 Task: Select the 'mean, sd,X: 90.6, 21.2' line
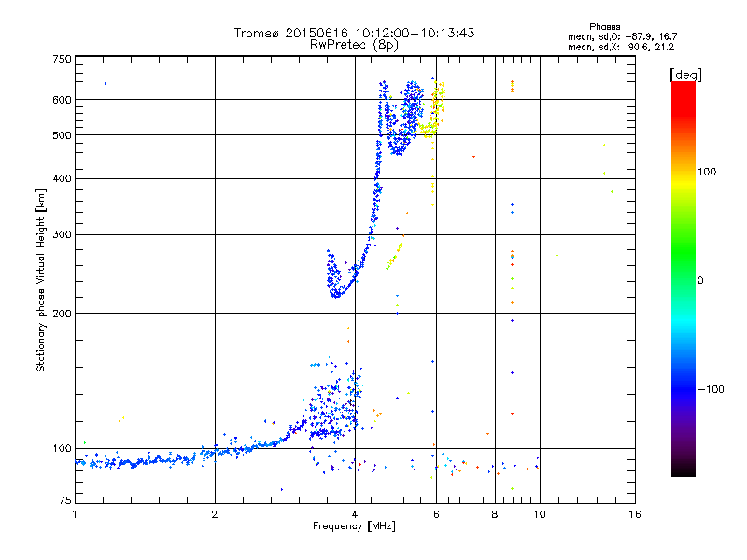(621, 47)
